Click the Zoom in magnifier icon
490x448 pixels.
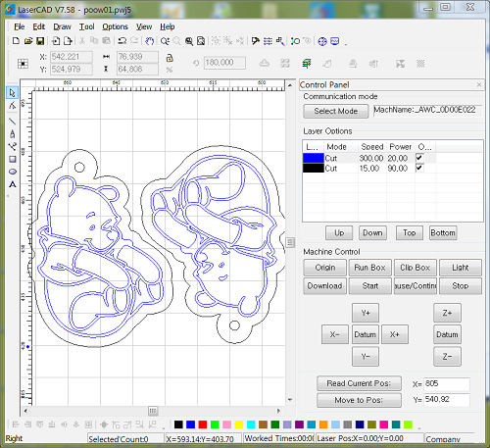[x=165, y=41]
